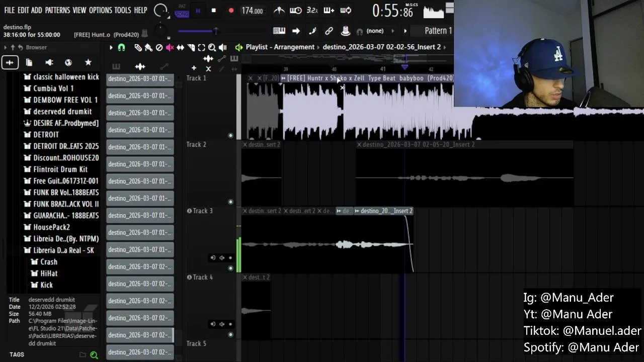
Task: Toggle PAT/SONG mode switch
Action: point(182,11)
